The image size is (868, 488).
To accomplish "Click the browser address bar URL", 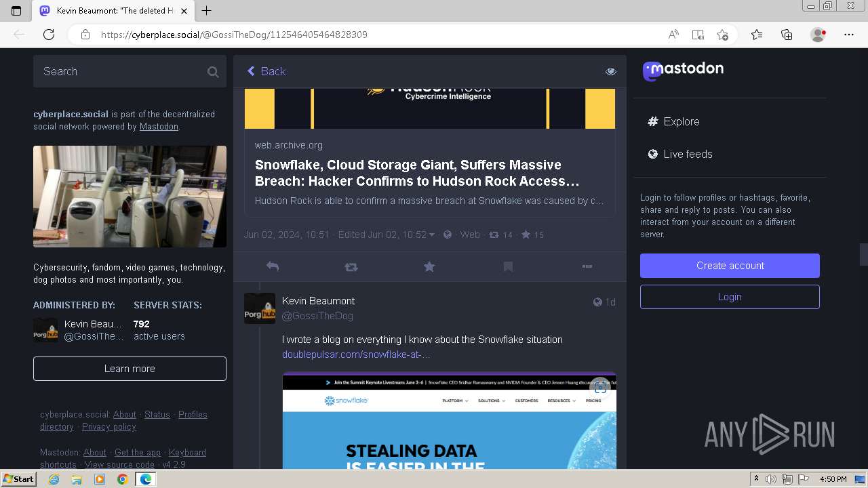I will tap(234, 35).
